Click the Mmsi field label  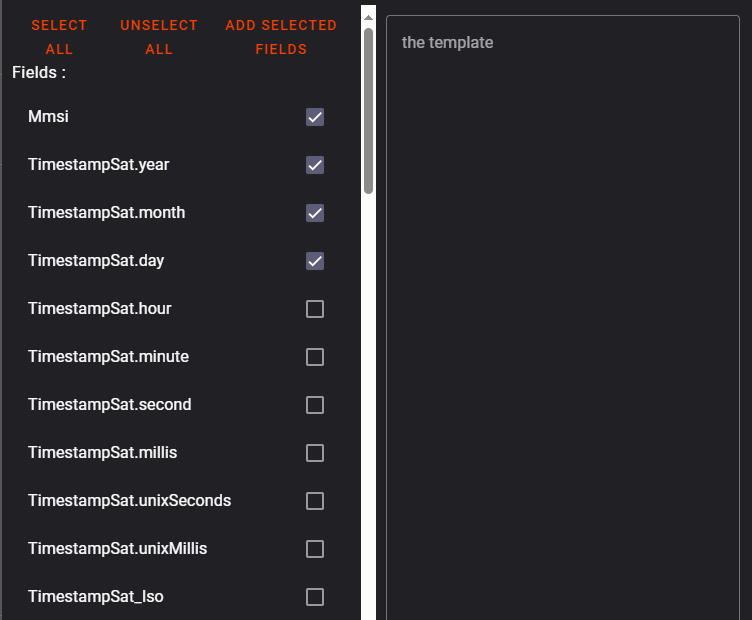tap(48, 117)
